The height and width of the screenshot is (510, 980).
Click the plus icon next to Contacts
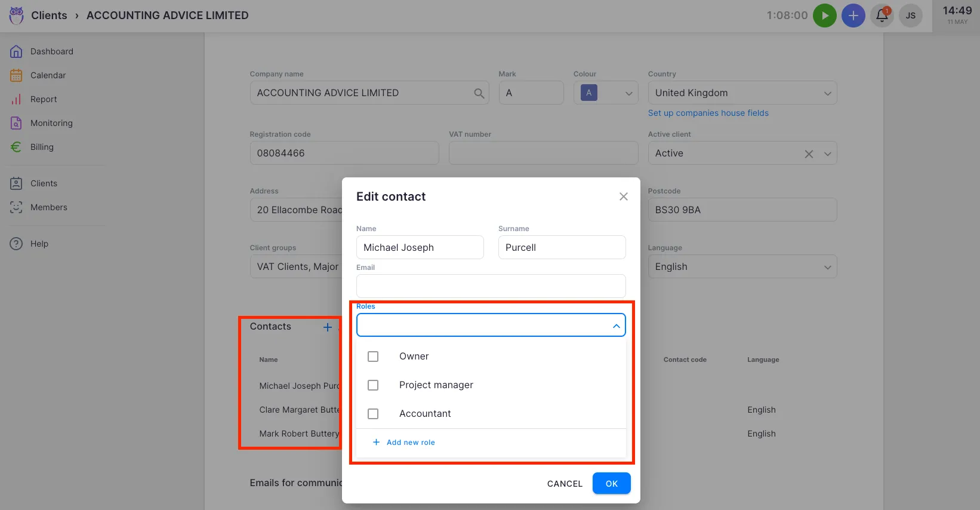pos(327,327)
